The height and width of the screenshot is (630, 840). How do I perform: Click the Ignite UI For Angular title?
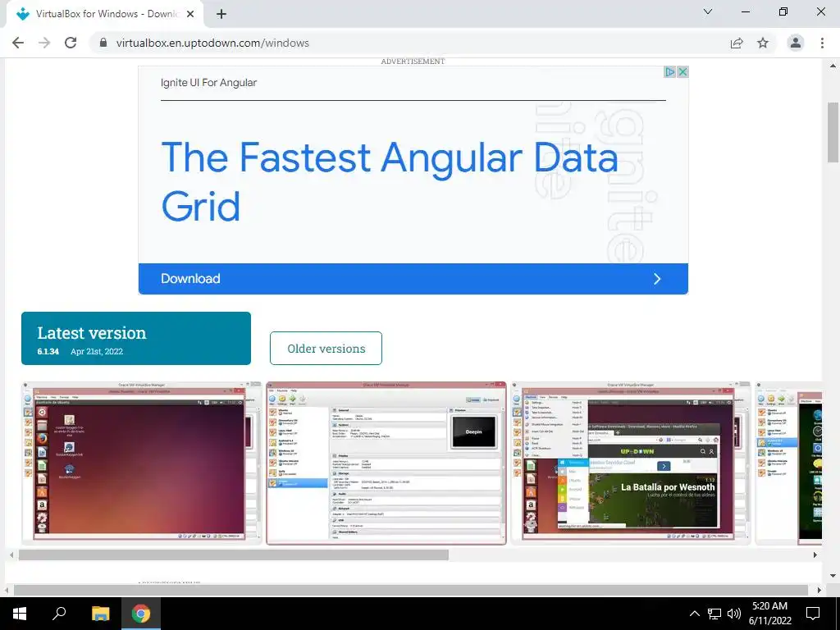pyautogui.click(x=208, y=83)
